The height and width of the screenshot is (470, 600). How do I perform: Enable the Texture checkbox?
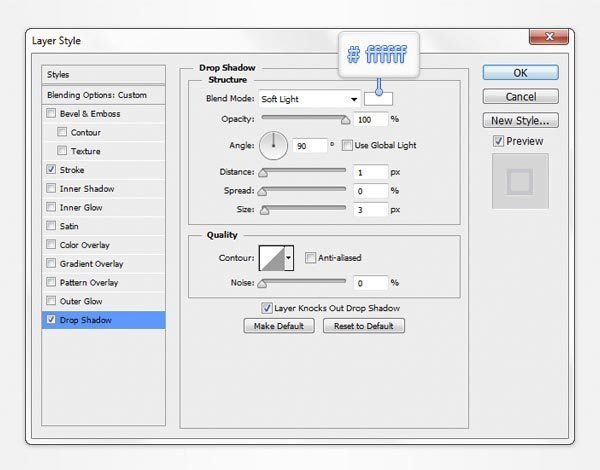click(x=62, y=151)
